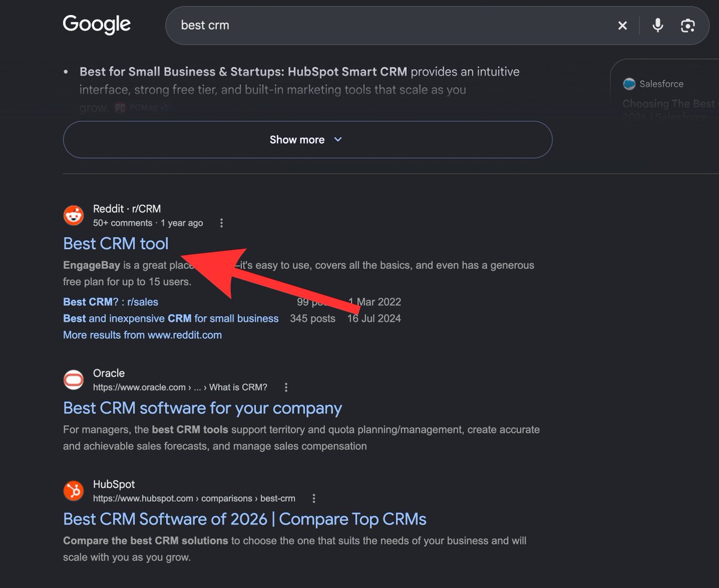Click the Google logo
This screenshot has height=588, width=719.
point(96,25)
